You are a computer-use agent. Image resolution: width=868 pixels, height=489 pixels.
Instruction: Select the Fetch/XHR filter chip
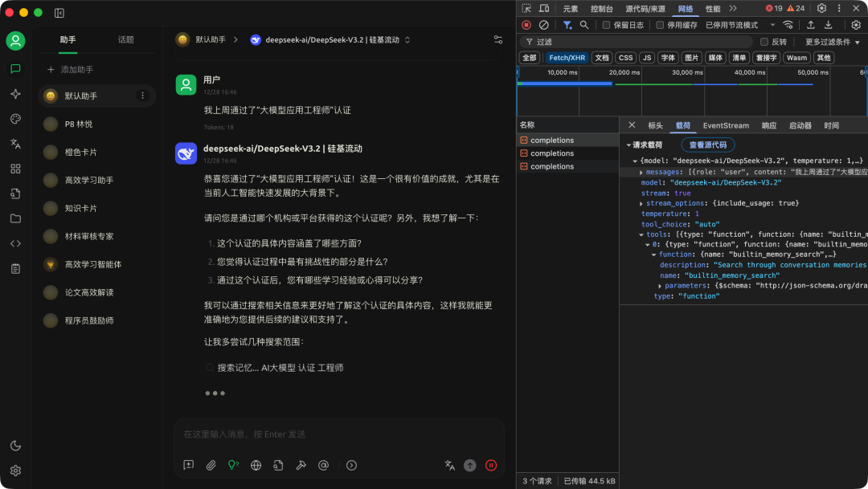(567, 57)
